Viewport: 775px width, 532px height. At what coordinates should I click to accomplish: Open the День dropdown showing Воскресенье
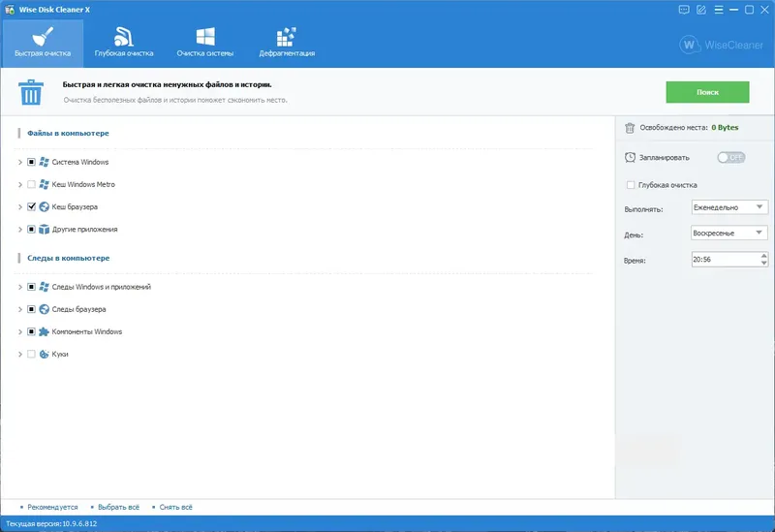pos(729,233)
